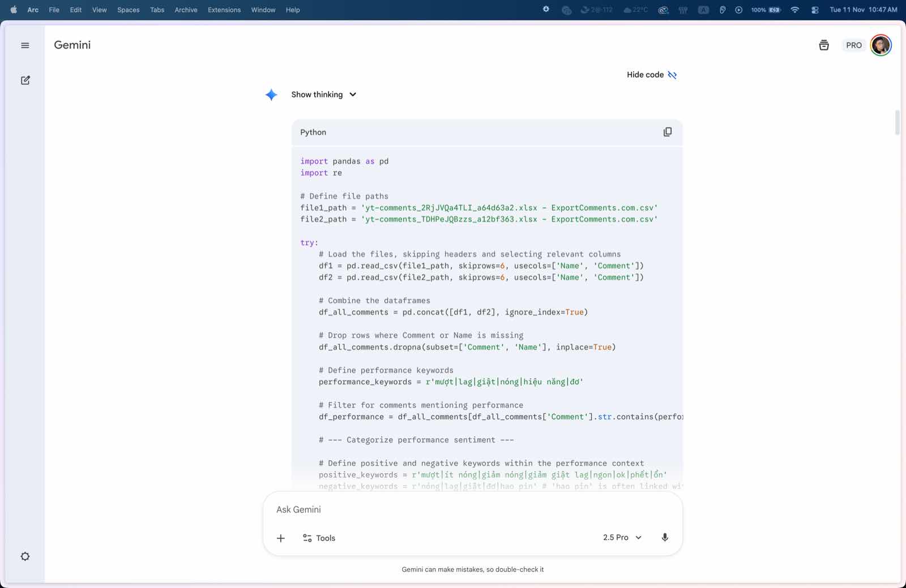
Task: Toggle Hide code
Action: tap(651, 75)
